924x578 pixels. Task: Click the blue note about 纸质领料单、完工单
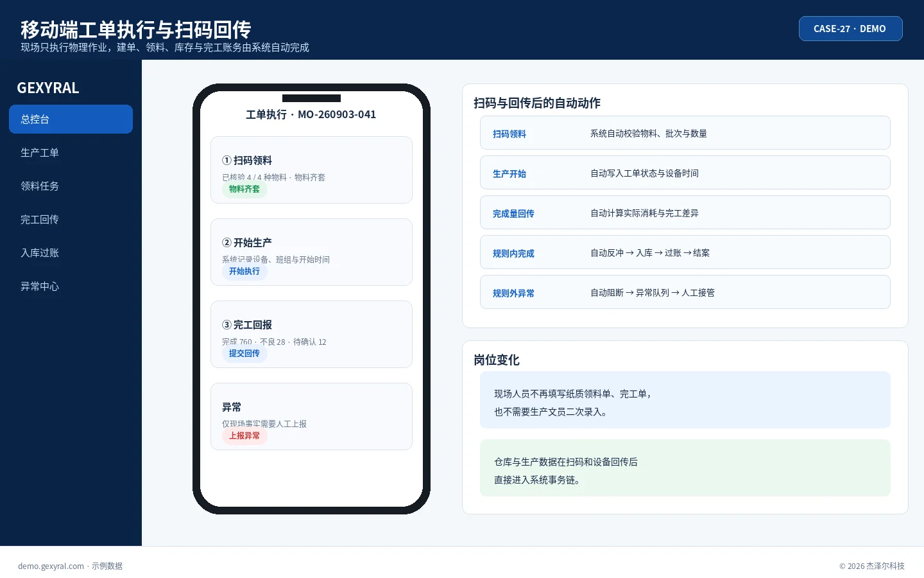685,399
